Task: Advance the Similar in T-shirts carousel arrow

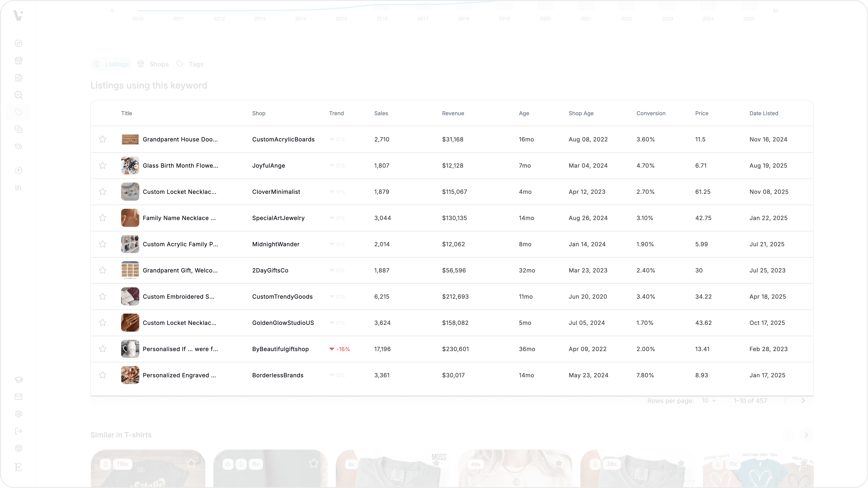Action: tap(806, 435)
